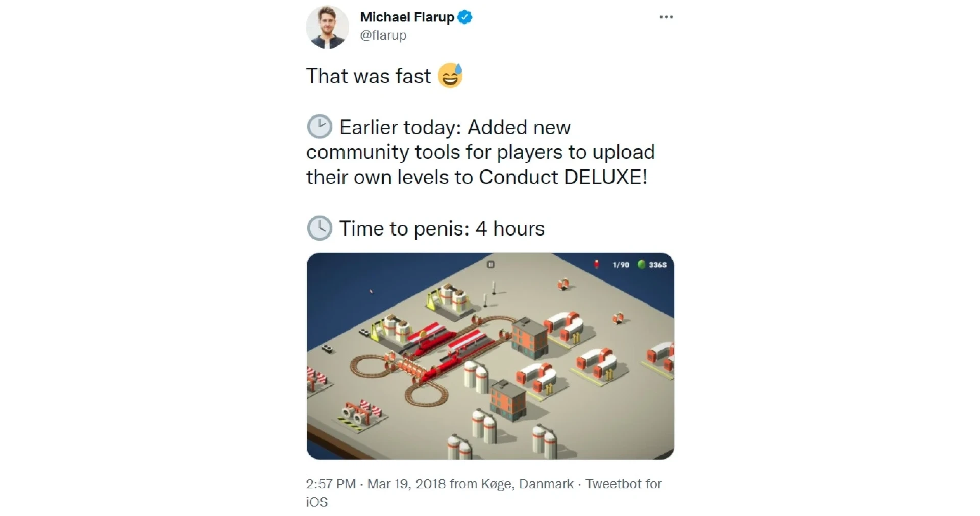
Task: Click Michael Flarup's profile avatar
Action: click(x=327, y=27)
